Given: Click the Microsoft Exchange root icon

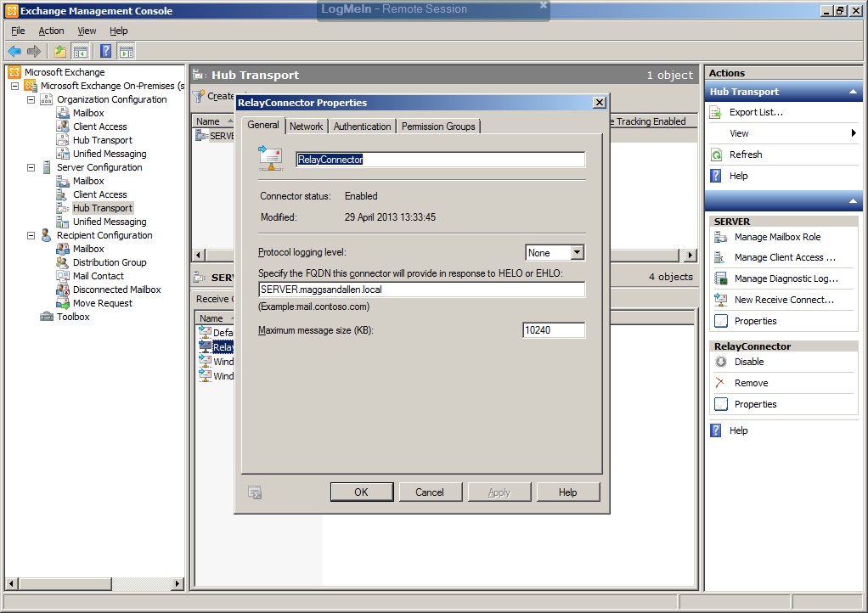Looking at the screenshot, I should tap(15, 72).
